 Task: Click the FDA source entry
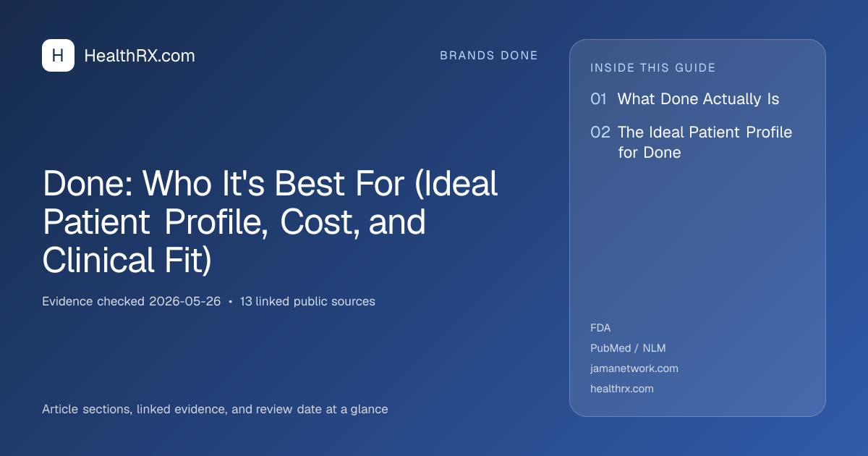coord(600,328)
